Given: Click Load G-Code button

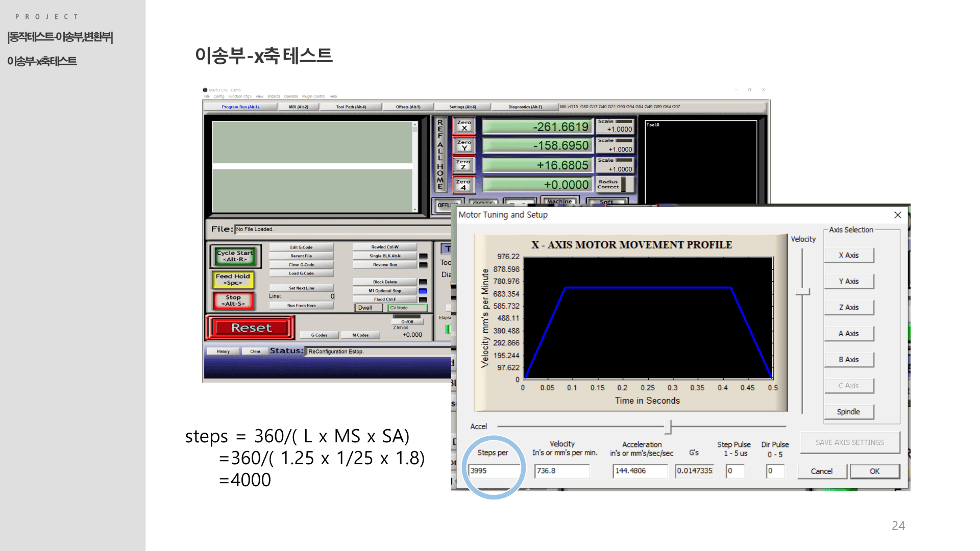Looking at the screenshot, I should pos(301,273).
